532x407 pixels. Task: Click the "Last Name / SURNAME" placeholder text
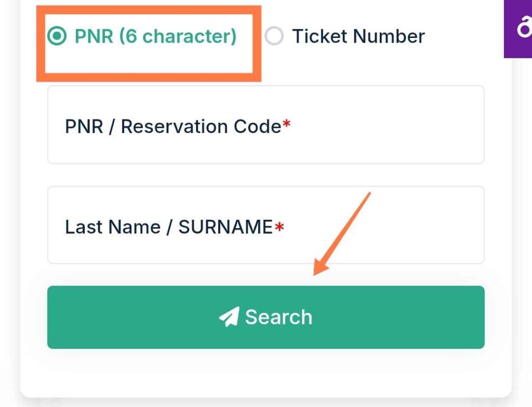(169, 227)
